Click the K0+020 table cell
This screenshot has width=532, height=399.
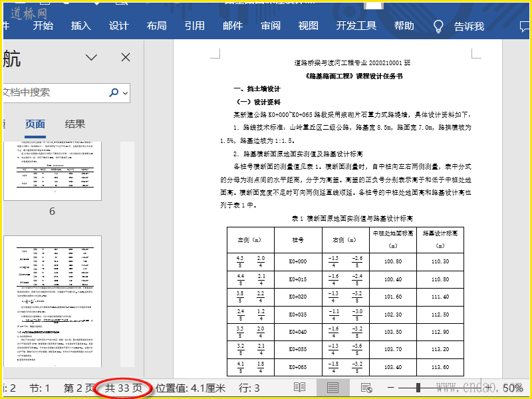[297, 297]
